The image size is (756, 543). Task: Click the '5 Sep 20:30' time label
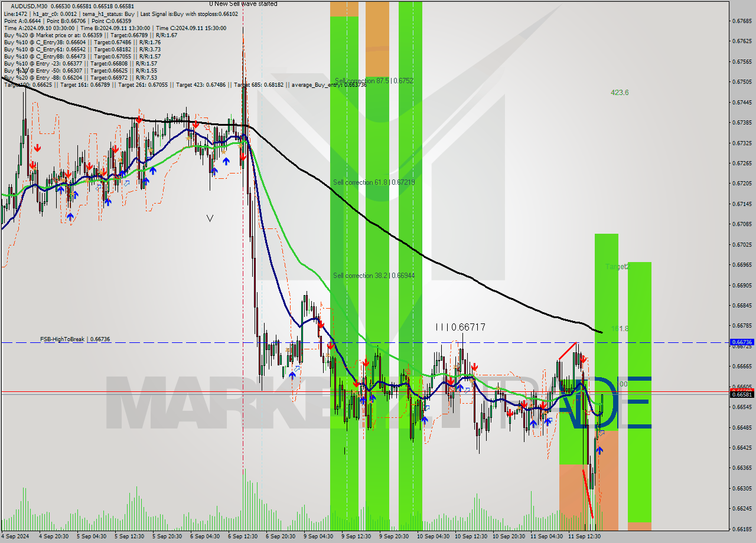click(167, 537)
